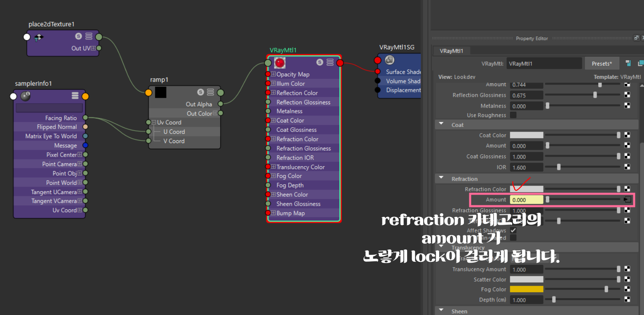Click map button next to Depth (cm)
Screen dimensions: 644x315
pyautogui.click(x=627, y=300)
